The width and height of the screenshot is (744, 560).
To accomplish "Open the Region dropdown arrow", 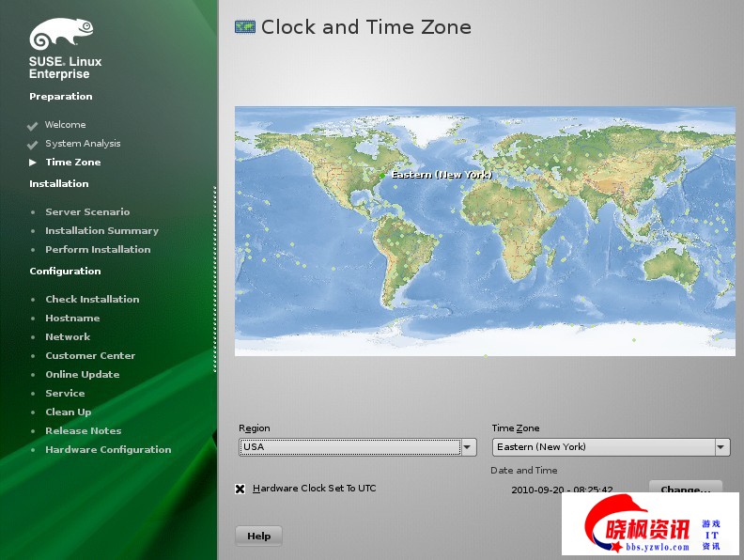I will point(468,447).
